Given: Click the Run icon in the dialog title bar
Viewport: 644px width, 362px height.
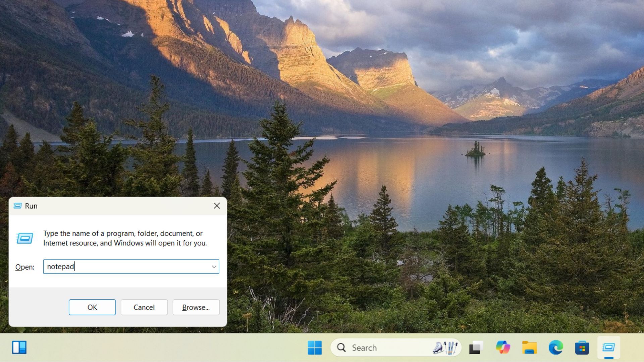Looking at the screenshot, I should (18, 206).
